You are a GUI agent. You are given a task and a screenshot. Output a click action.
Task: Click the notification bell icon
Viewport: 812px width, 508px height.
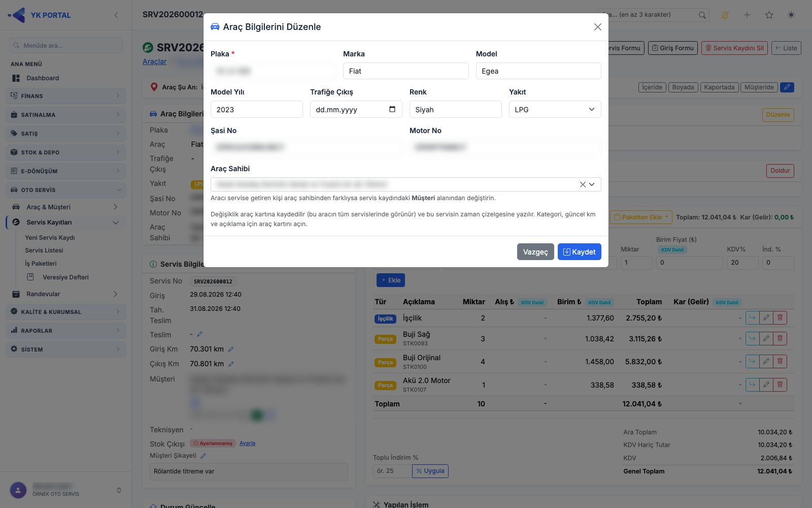[x=725, y=15]
